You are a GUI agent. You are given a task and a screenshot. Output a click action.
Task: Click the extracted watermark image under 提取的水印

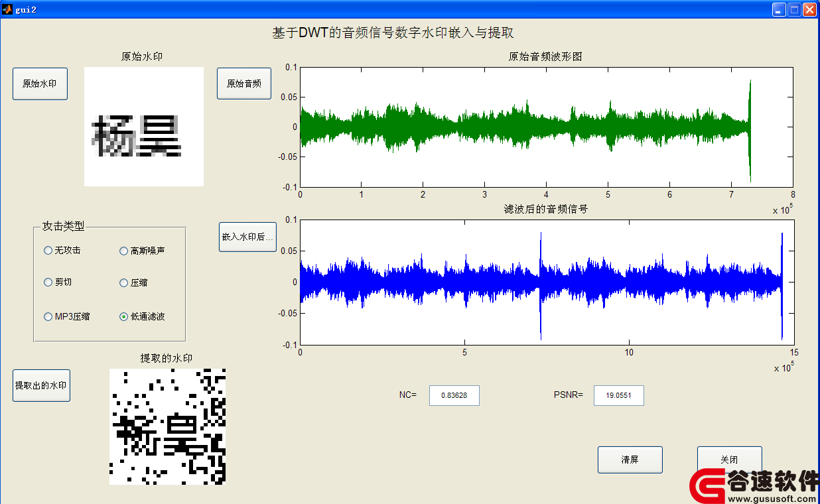[x=168, y=426]
